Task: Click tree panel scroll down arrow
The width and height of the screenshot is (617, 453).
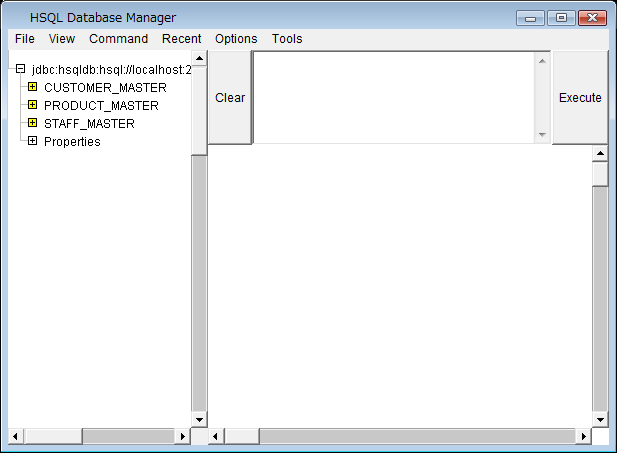Action: tap(200, 420)
